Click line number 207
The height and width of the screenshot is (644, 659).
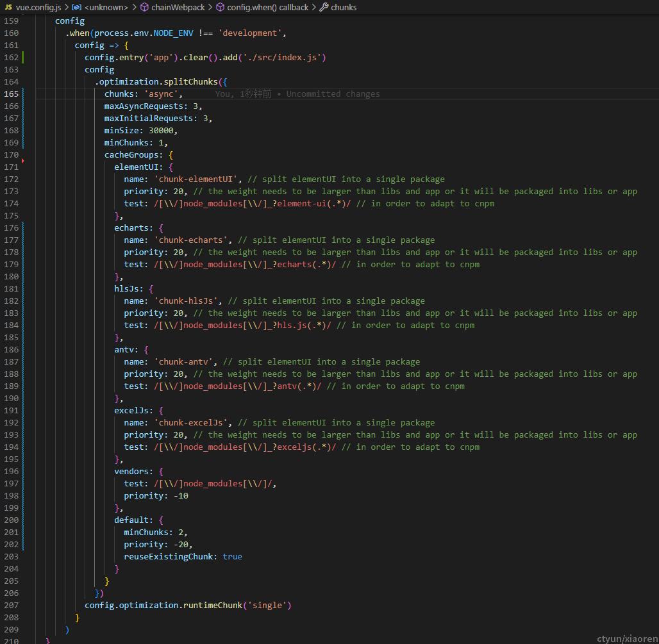pyautogui.click(x=12, y=606)
